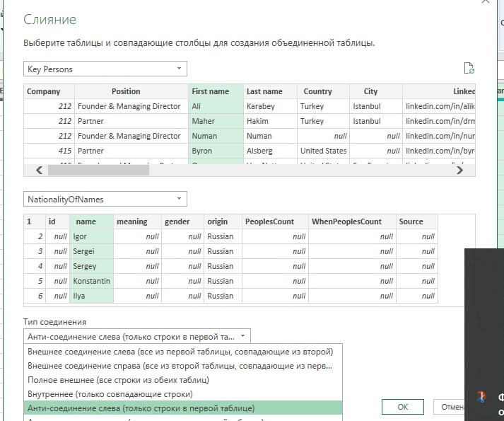
Task: Select the id column header
Action: click(x=57, y=221)
